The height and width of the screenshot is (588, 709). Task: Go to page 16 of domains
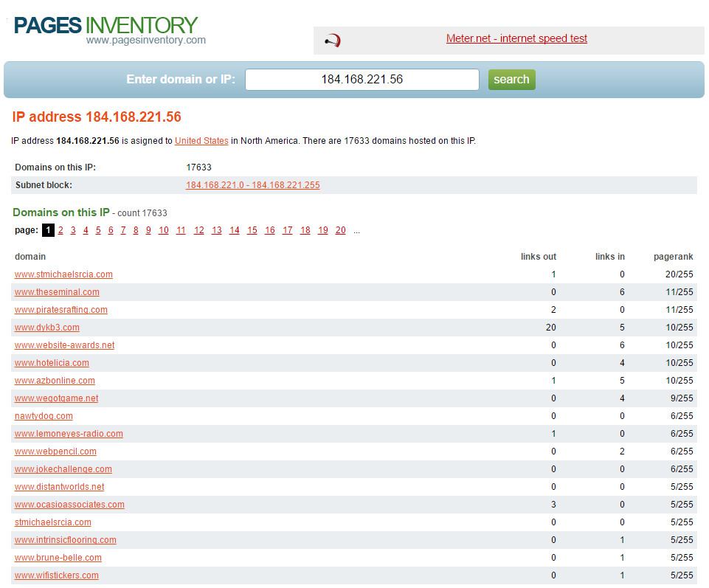click(270, 230)
